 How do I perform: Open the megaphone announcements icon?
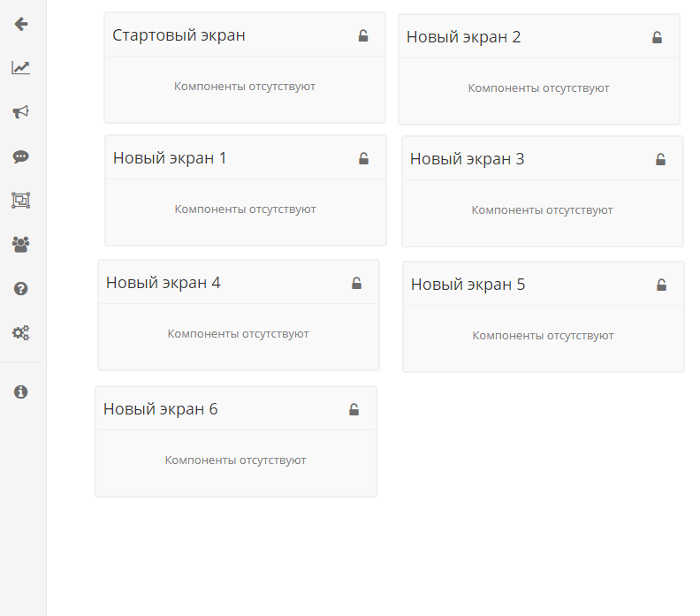(x=21, y=111)
